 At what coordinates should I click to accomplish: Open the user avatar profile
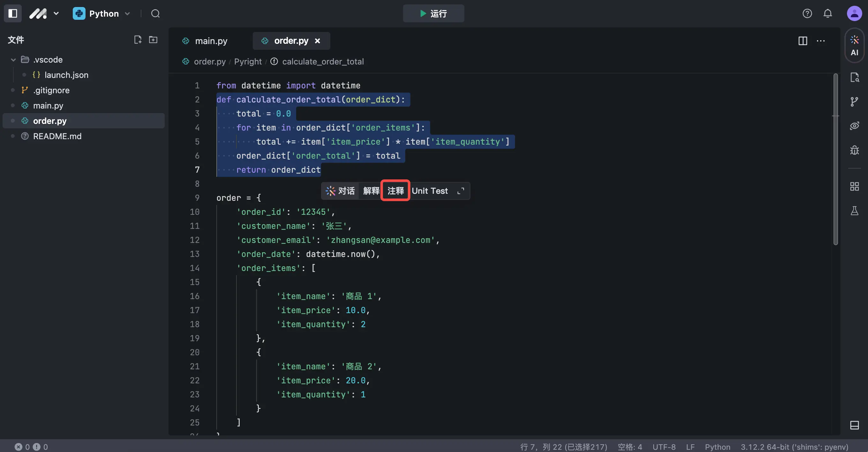(854, 13)
